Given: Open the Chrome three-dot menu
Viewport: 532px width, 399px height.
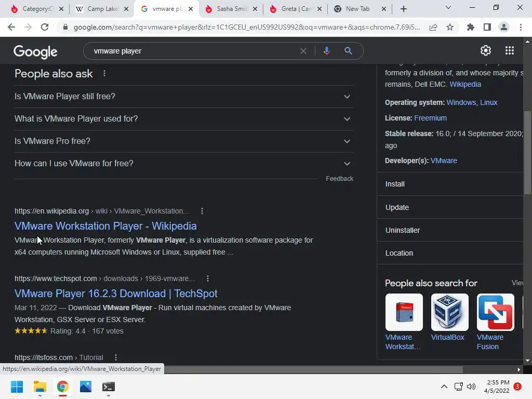Looking at the screenshot, I should pyautogui.click(x=521, y=27).
